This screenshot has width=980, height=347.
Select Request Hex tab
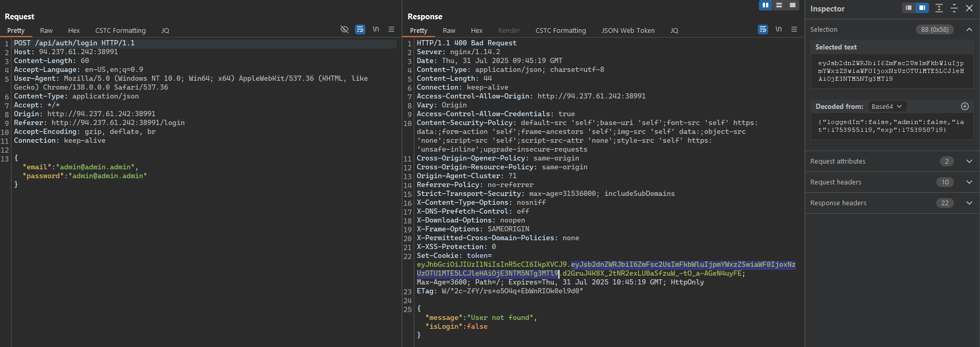pyautogui.click(x=74, y=31)
